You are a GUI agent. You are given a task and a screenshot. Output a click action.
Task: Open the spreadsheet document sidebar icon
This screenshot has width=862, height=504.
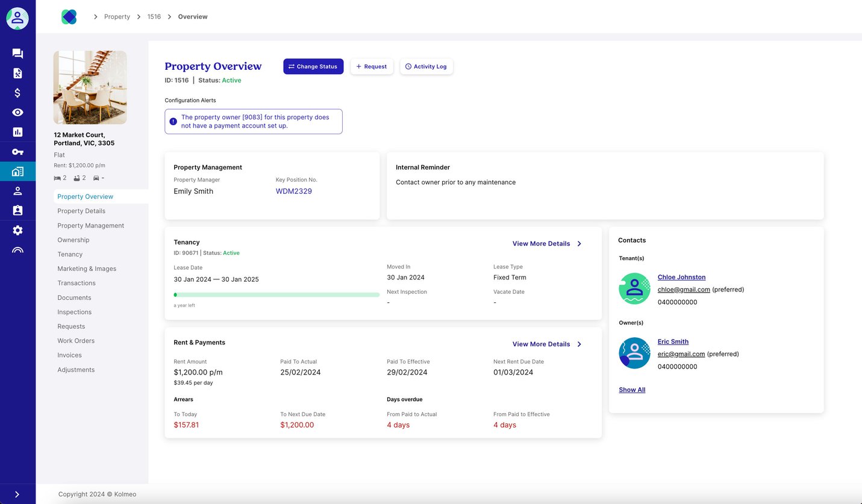pos(17,73)
